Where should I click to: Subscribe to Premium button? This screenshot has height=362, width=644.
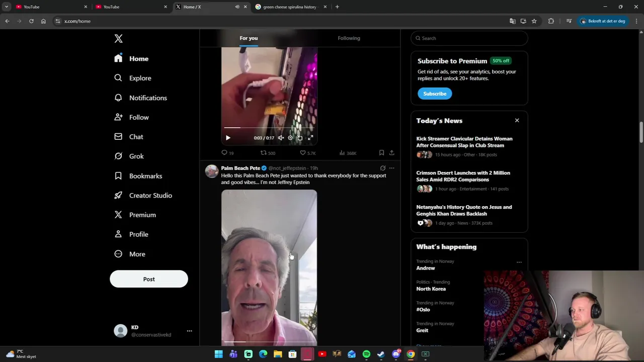[435, 94]
